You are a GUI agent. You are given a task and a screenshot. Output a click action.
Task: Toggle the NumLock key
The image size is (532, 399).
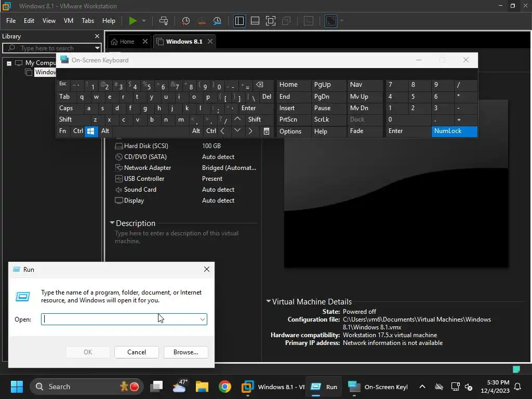coord(454,131)
